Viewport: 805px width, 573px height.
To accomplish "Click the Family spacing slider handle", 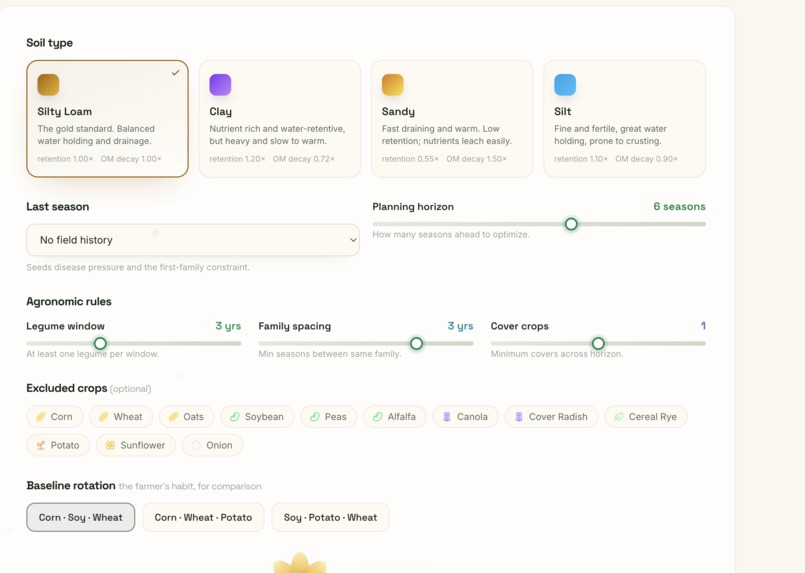I will pyautogui.click(x=416, y=343).
